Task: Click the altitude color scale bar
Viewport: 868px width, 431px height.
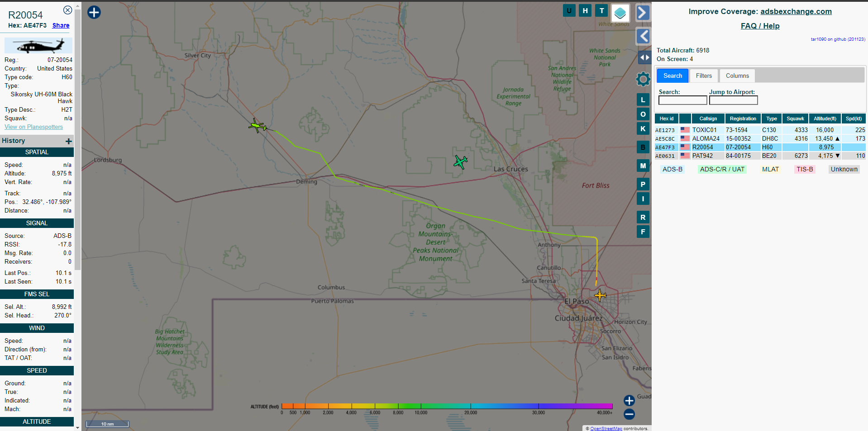Action: tap(447, 406)
